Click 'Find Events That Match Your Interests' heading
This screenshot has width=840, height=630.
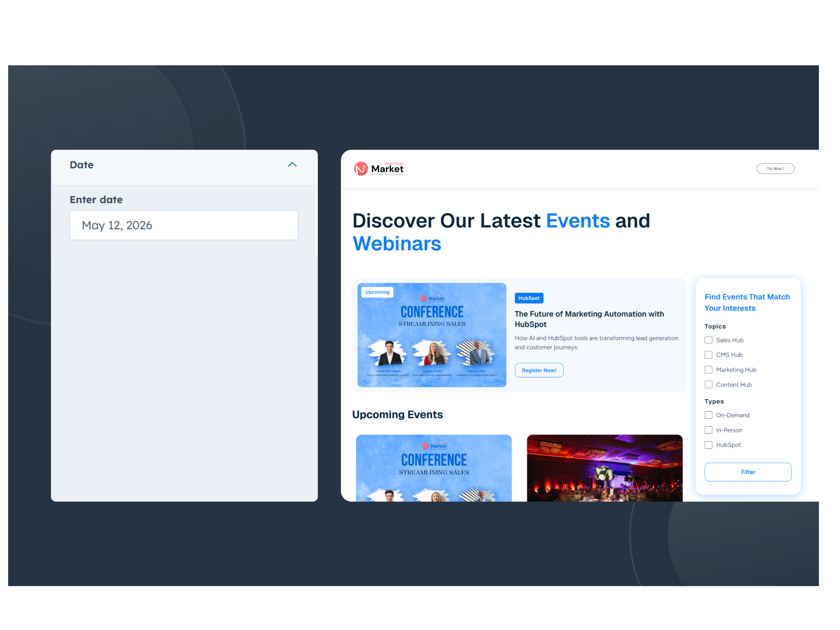747,302
